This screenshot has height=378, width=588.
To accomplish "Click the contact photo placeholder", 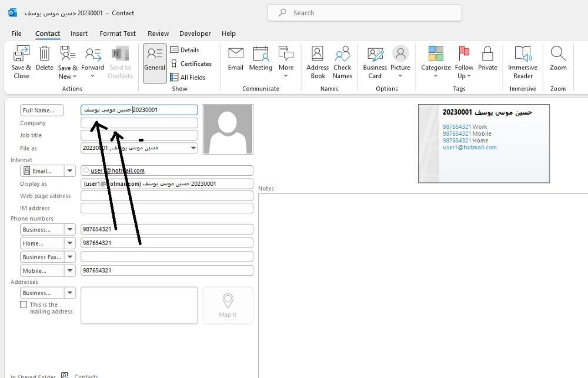I will pos(228,129).
